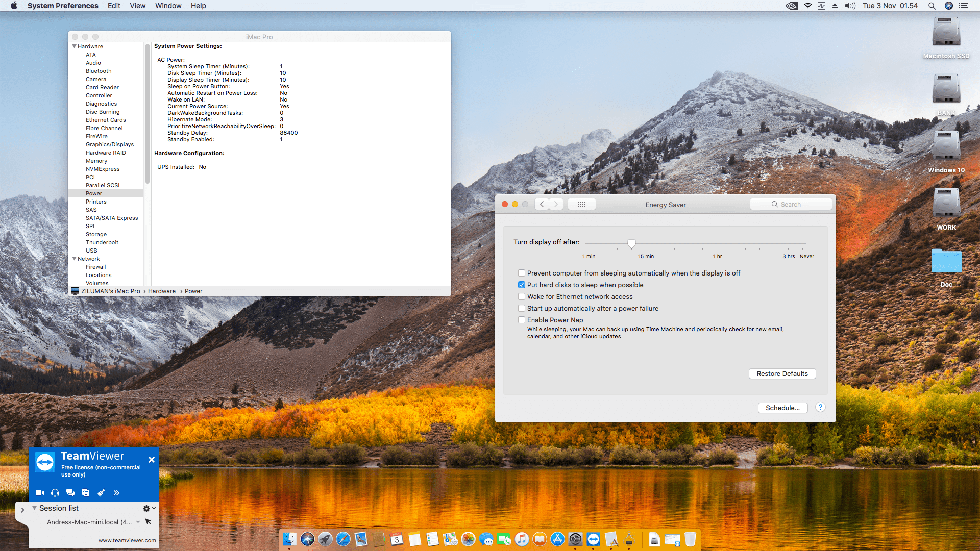Open Safari from the Dock
The width and height of the screenshot is (980, 551).
[x=343, y=539]
